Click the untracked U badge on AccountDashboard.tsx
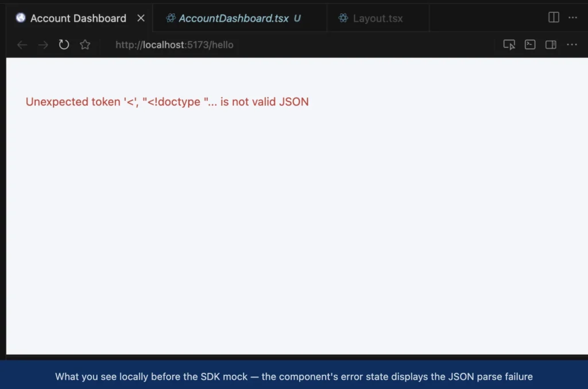The width and height of the screenshot is (588, 389). tap(297, 18)
